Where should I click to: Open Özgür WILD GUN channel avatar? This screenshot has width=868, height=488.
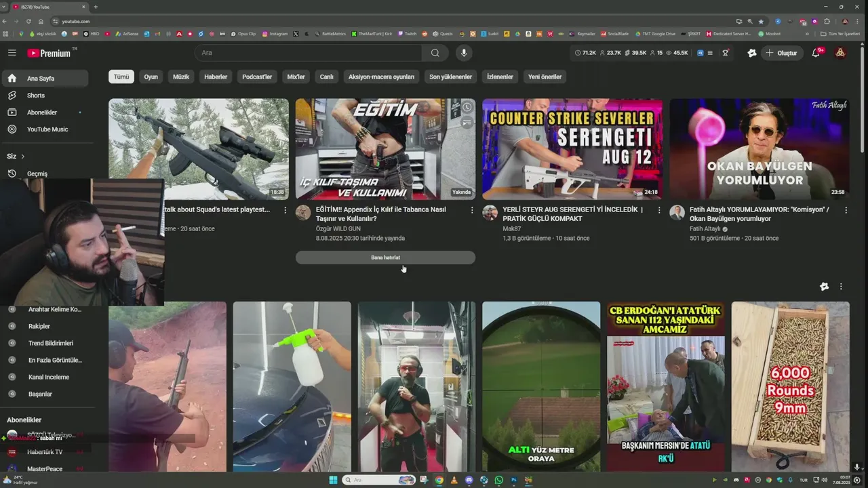point(303,213)
